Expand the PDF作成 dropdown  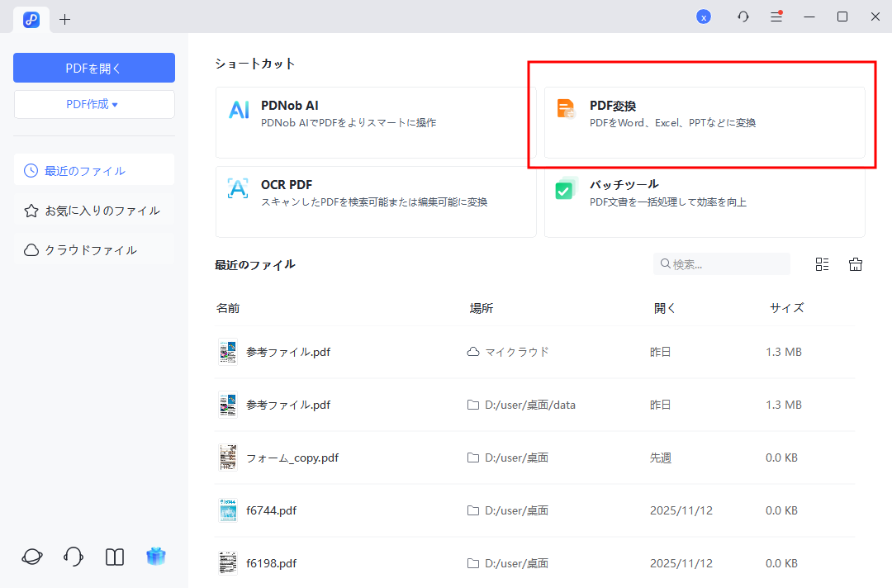93,104
